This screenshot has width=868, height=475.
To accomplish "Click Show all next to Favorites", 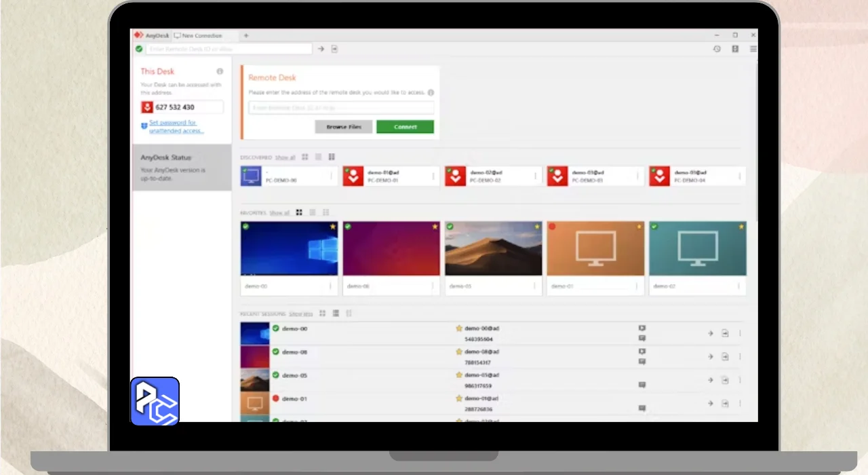I will pyautogui.click(x=279, y=213).
